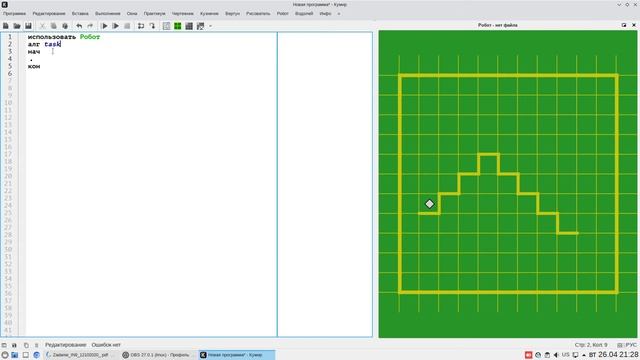
Task: Click the US keyboard layout in tray
Action: (565, 355)
